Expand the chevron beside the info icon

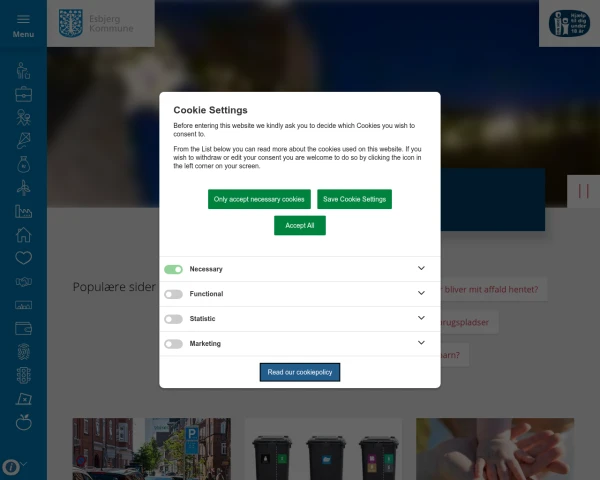(24, 464)
